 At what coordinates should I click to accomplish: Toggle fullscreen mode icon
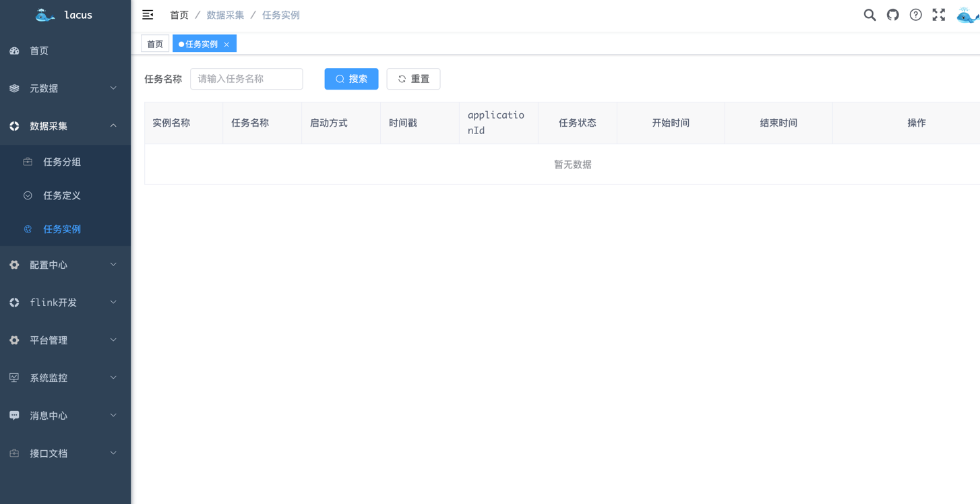[x=939, y=15]
